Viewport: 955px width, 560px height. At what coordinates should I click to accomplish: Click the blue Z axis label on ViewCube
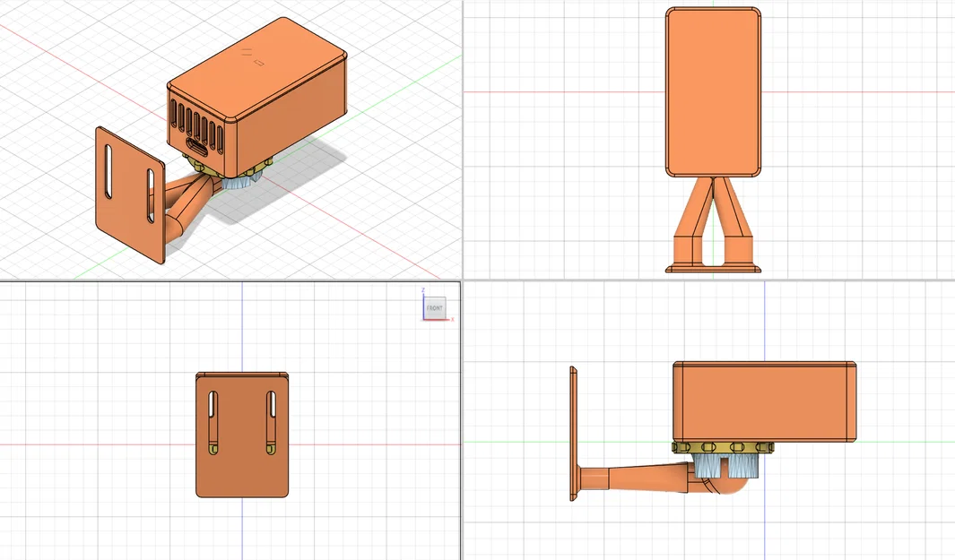click(x=423, y=290)
